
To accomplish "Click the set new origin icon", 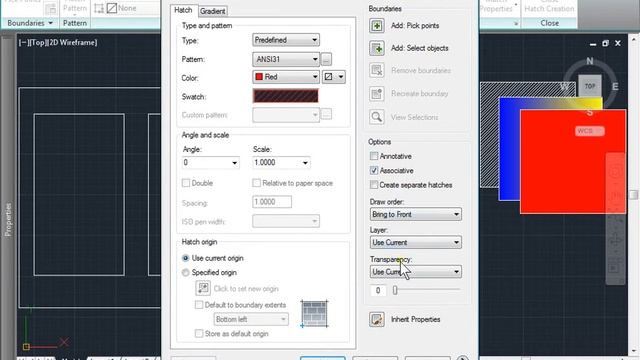I will pyautogui.click(x=203, y=288).
